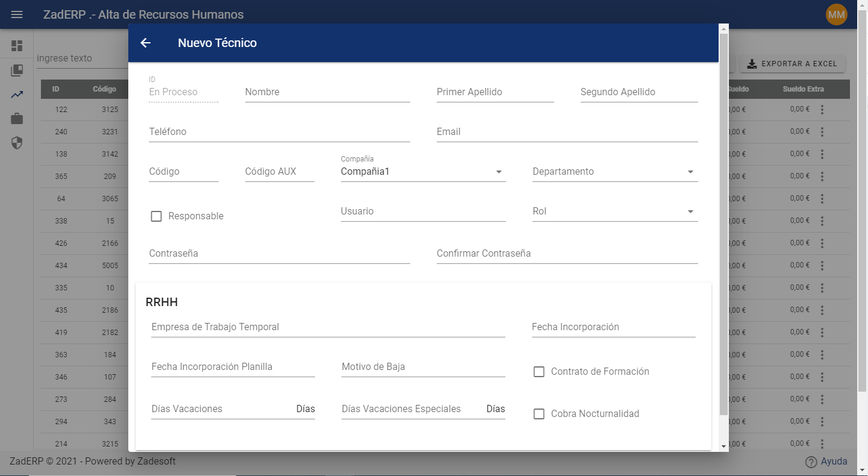Open the trending chart sidebar icon

pos(17,95)
